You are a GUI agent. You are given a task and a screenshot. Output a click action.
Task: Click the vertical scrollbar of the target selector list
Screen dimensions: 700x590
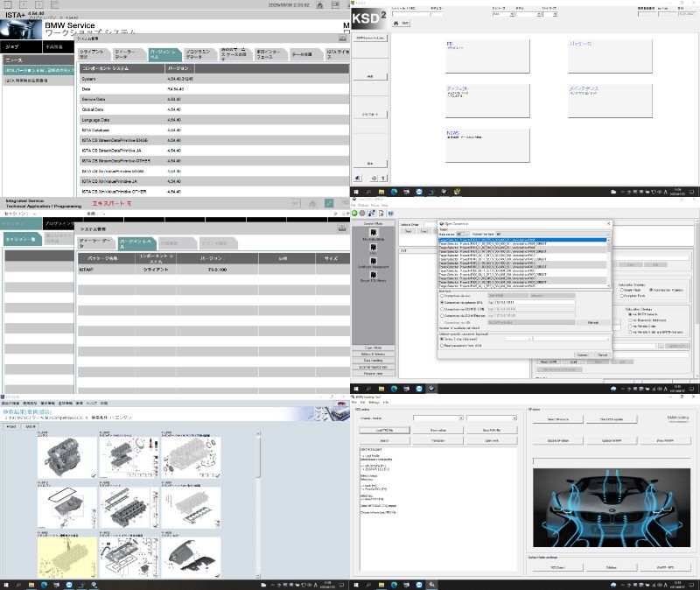(x=609, y=263)
